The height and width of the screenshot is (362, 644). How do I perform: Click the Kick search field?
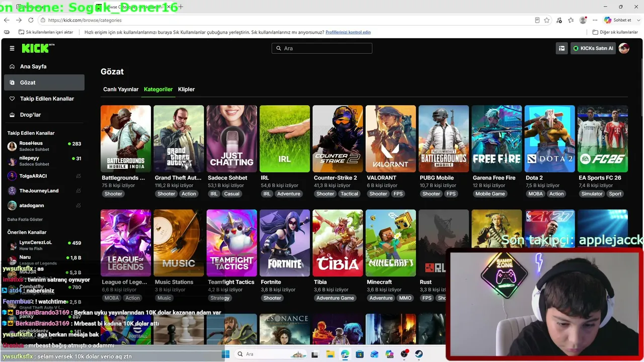322,48
